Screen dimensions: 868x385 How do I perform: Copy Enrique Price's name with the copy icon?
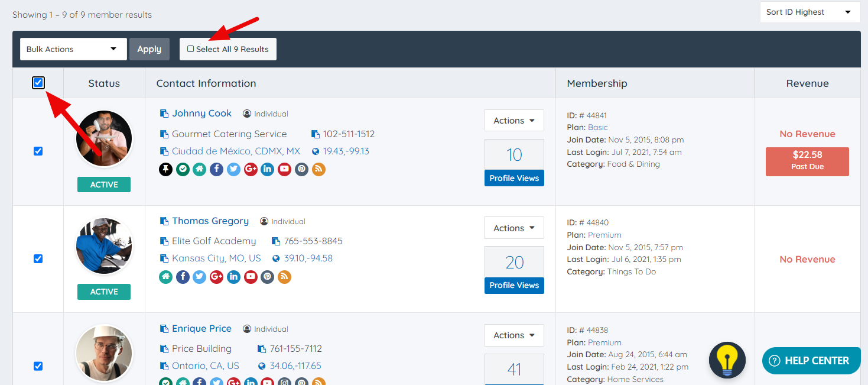point(164,328)
